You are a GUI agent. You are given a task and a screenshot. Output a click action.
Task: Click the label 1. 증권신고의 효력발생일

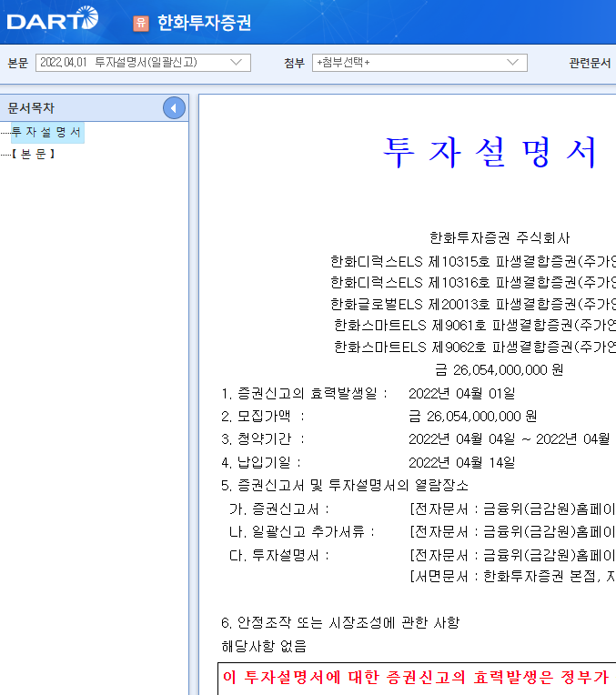pos(304,393)
